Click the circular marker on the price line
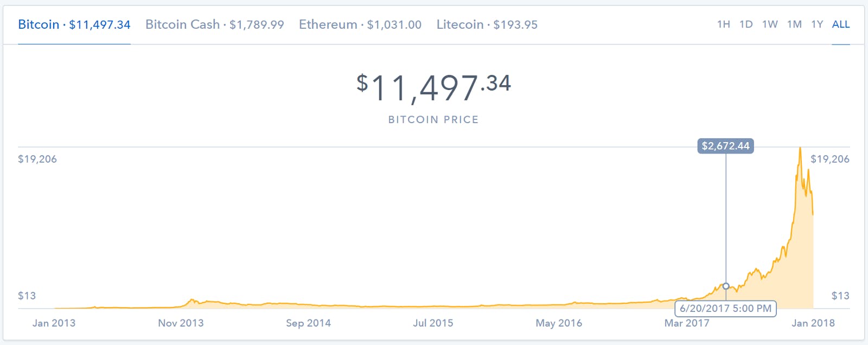This screenshot has width=868, height=345. [726, 285]
